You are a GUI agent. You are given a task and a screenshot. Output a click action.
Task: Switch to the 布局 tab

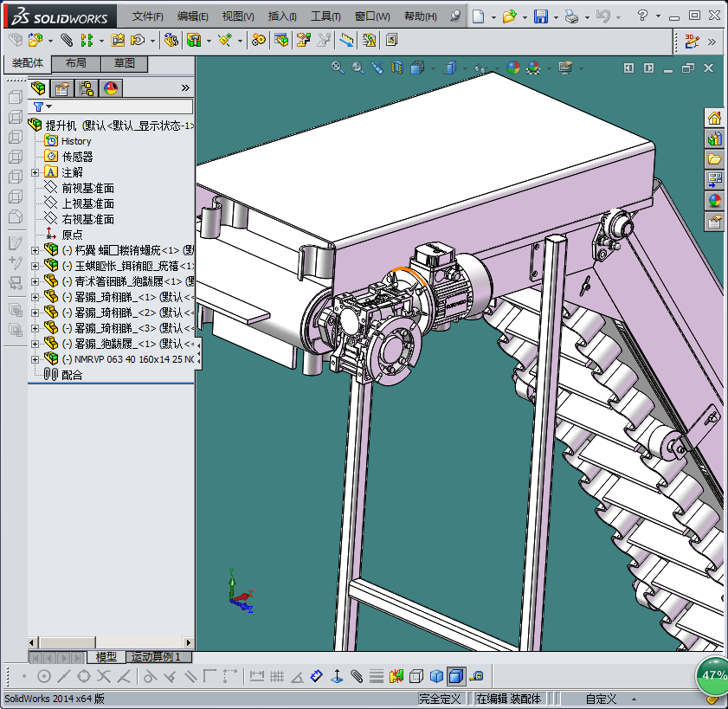point(76,63)
